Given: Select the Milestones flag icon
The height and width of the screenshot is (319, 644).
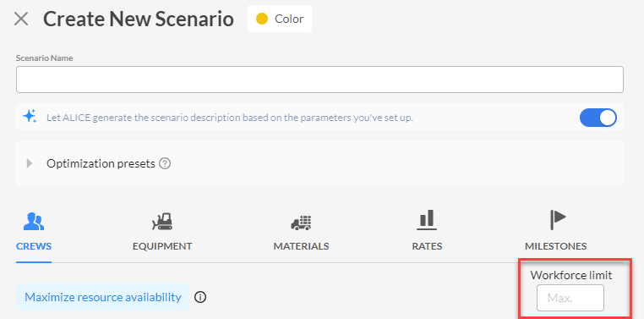Looking at the screenshot, I should [x=557, y=220].
